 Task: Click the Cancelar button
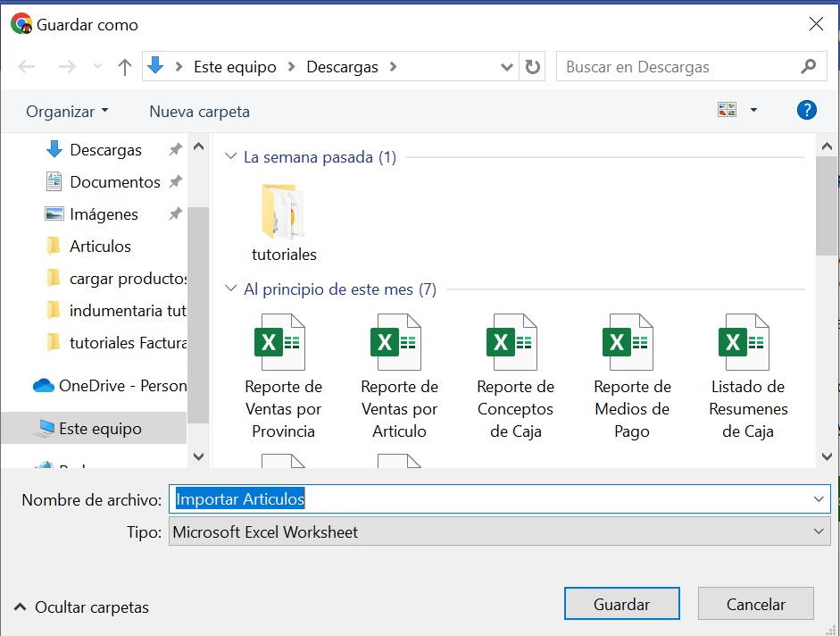click(755, 604)
